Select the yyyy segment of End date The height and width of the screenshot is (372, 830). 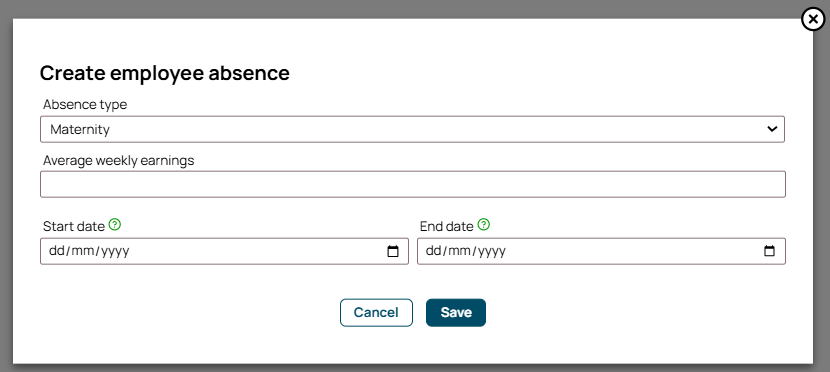pyautogui.click(x=492, y=251)
